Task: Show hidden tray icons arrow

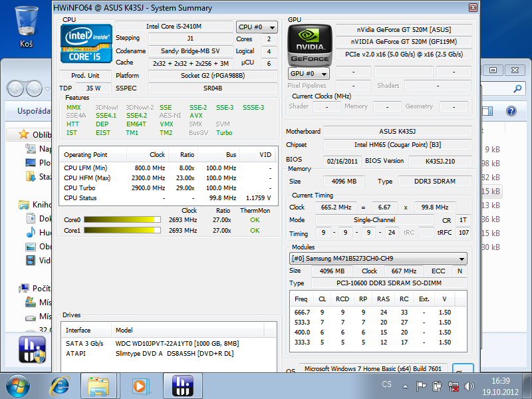Action: click(405, 386)
